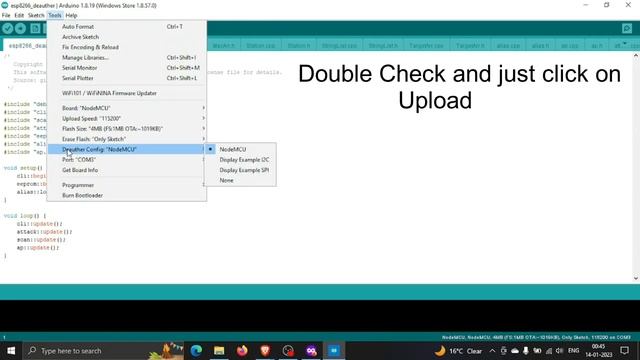Viewport: 640px width, 360px height.
Task: Choose Auto Format from the menu
Action: point(127,27)
